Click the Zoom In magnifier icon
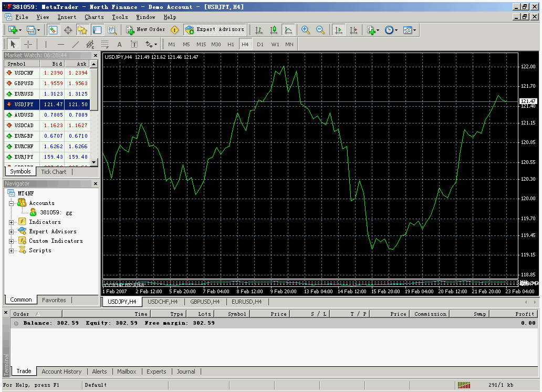 (306, 30)
